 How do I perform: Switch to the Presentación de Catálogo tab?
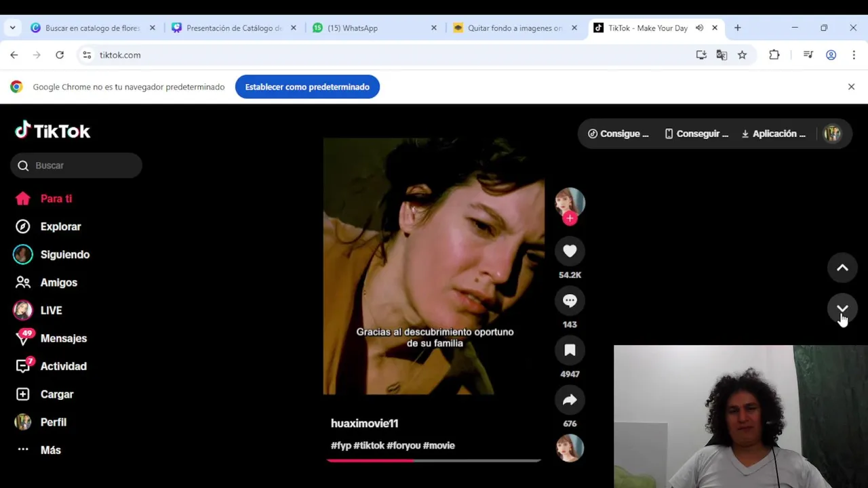pos(233,28)
